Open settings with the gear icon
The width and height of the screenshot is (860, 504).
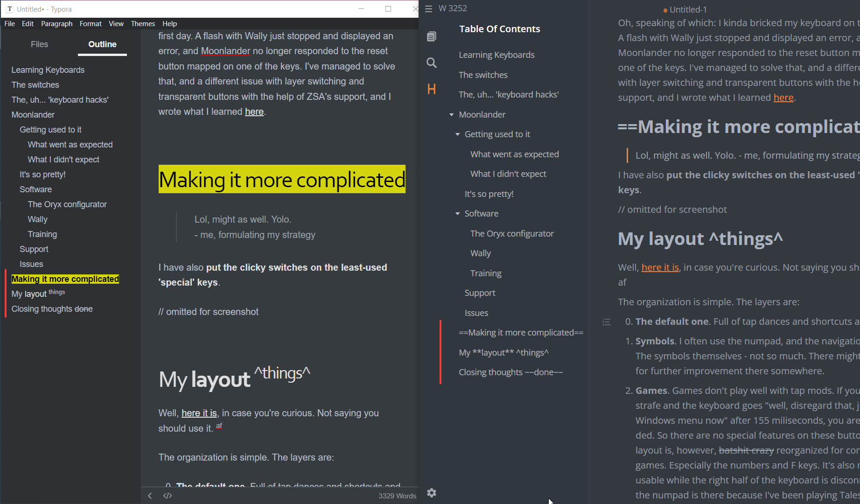click(x=431, y=493)
